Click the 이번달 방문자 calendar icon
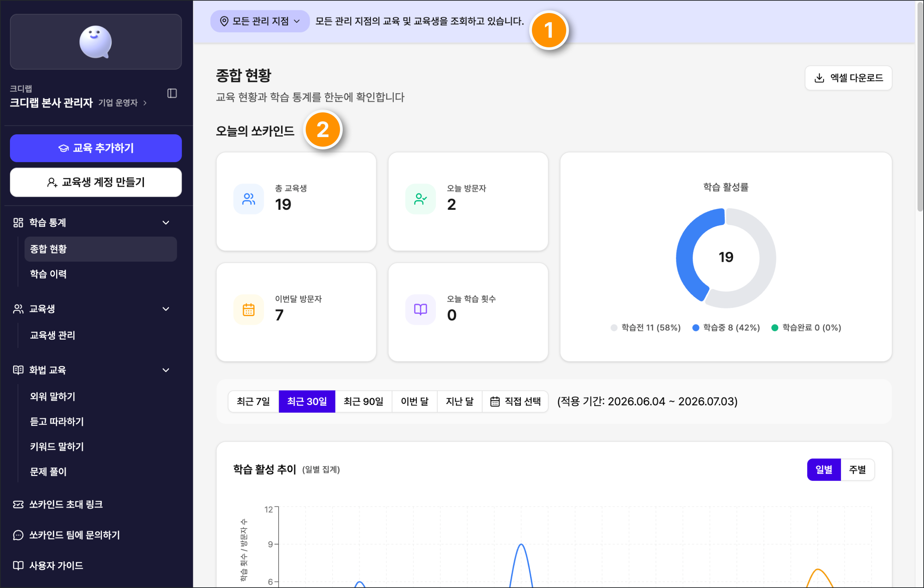This screenshot has width=924, height=588. (x=249, y=309)
